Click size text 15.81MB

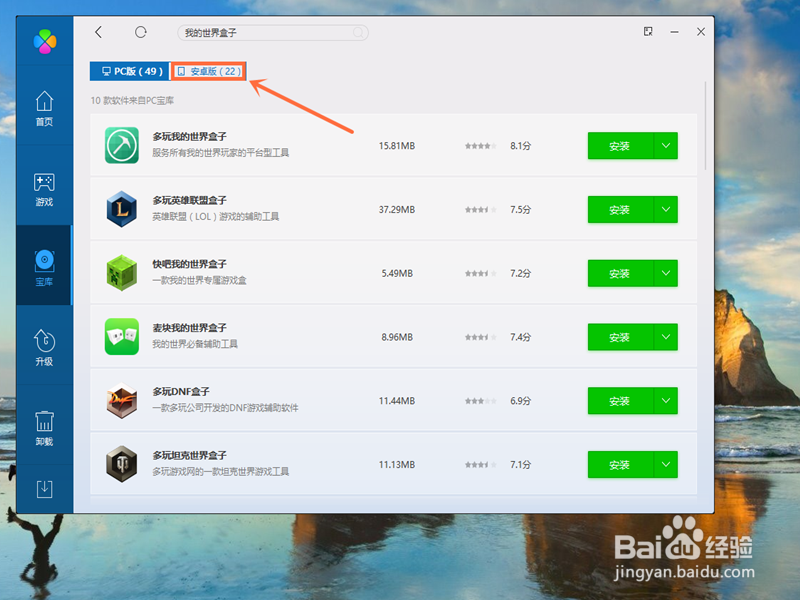[x=397, y=146]
